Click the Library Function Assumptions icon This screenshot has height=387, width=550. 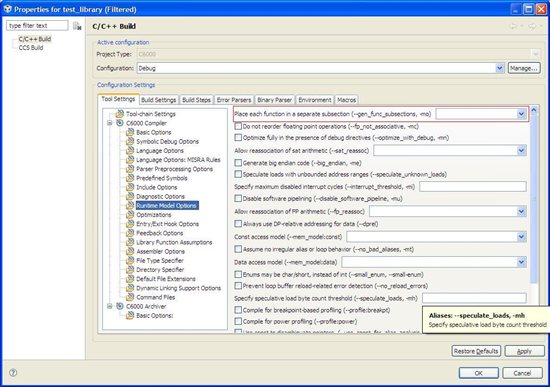[130, 242]
